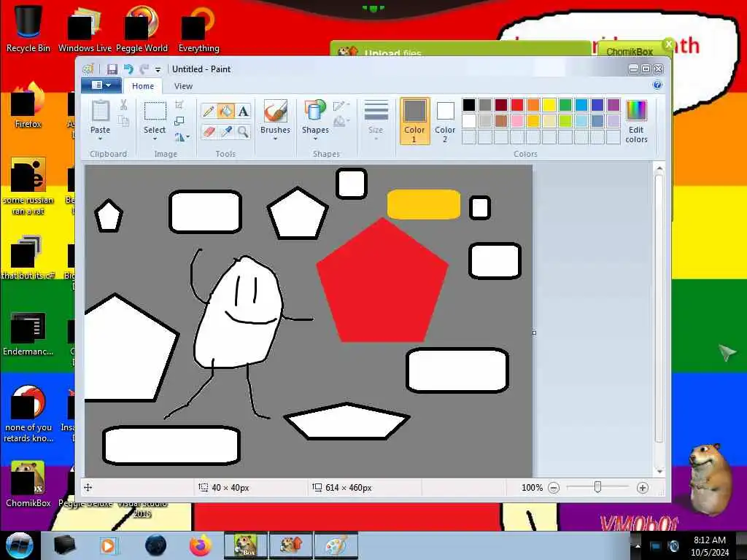
Task: Click the Windows Start orb
Action: 20,545
